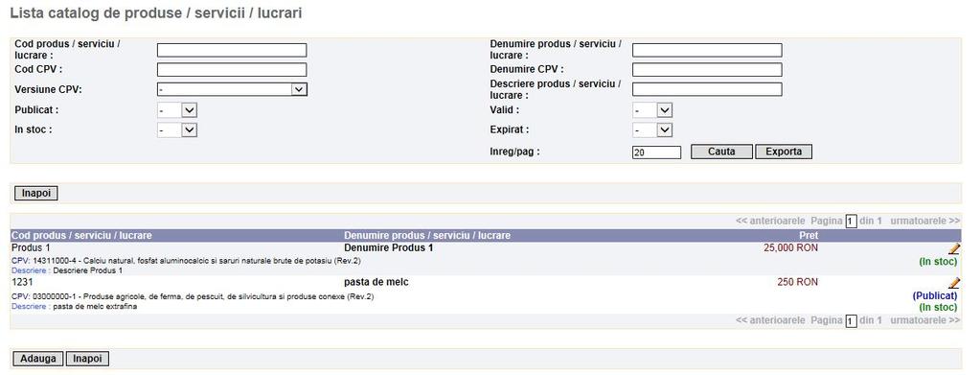Click the bottom '<< anterioarele' pagination link
This screenshot has width=980, height=375.
(x=770, y=320)
